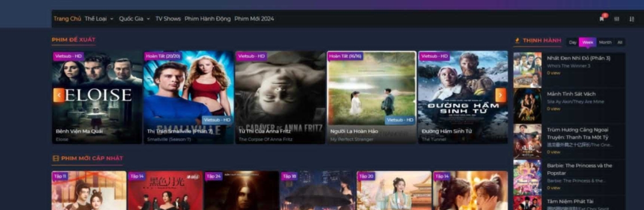Click the Barbie trending thumbnail

tap(527, 178)
